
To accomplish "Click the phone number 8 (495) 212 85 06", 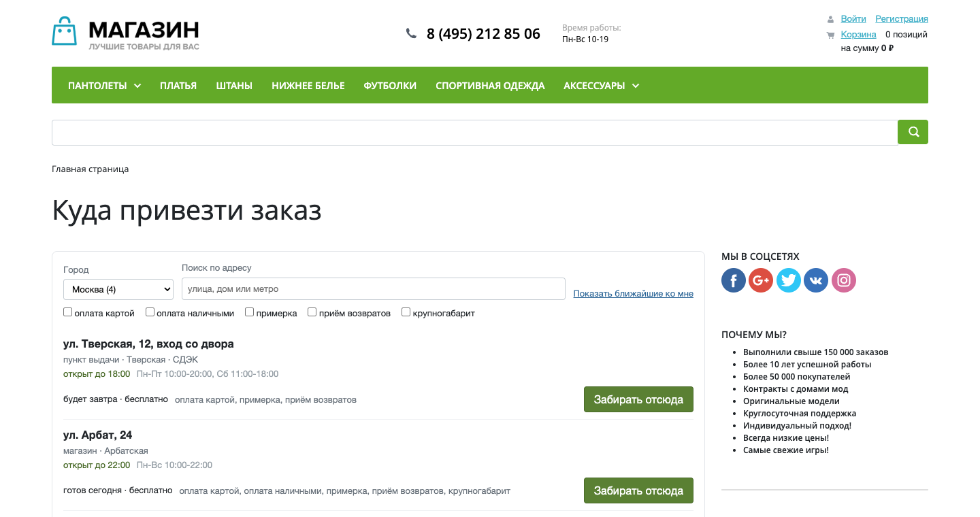I will click(483, 33).
